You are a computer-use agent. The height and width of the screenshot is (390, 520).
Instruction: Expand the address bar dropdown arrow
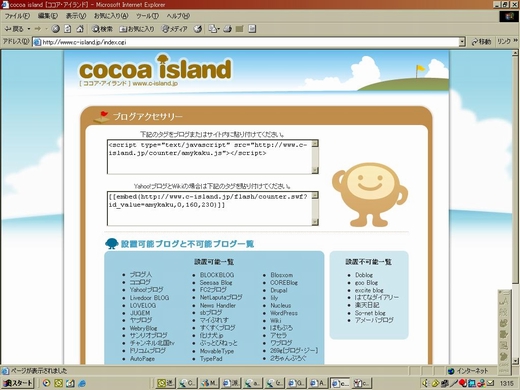pyautogui.click(x=462, y=42)
